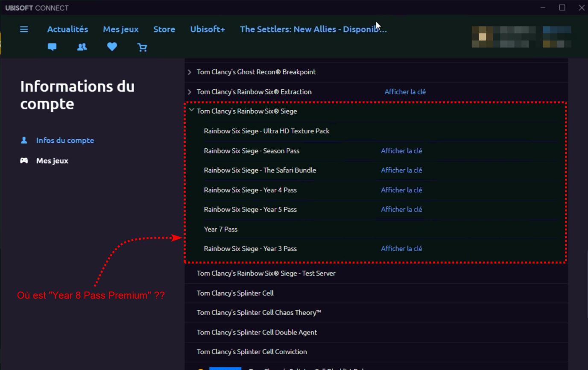The image size is (588, 370).
Task: Select the Mes jeux gamepad icon
Action: [x=24, y=161]
